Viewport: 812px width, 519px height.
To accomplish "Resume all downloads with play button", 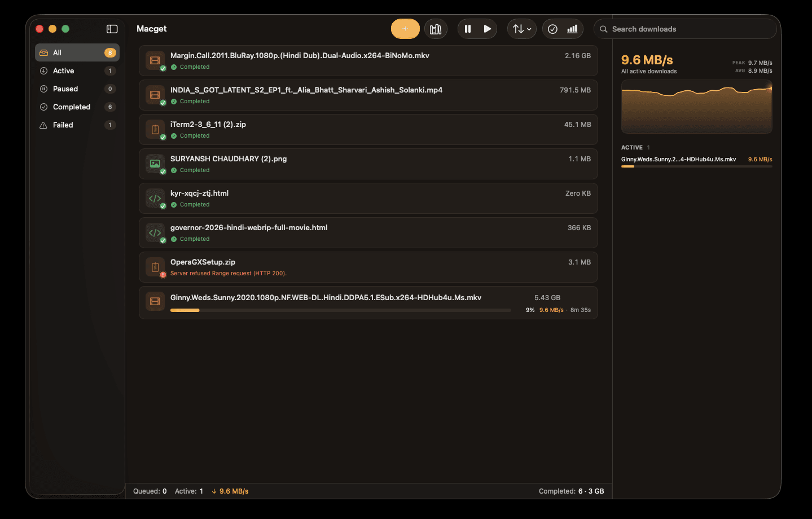I will pos(488,29).
